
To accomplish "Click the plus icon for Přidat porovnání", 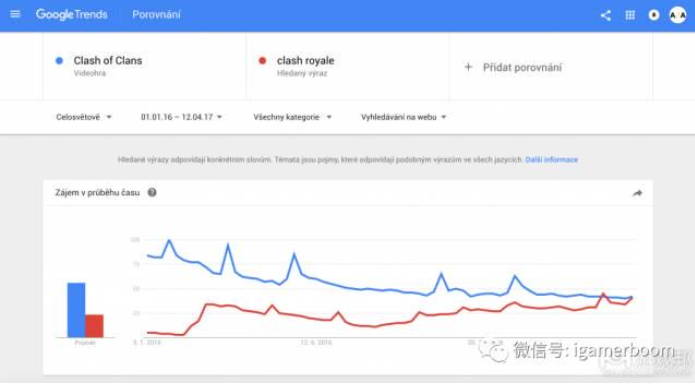I will tap(468, 67).
